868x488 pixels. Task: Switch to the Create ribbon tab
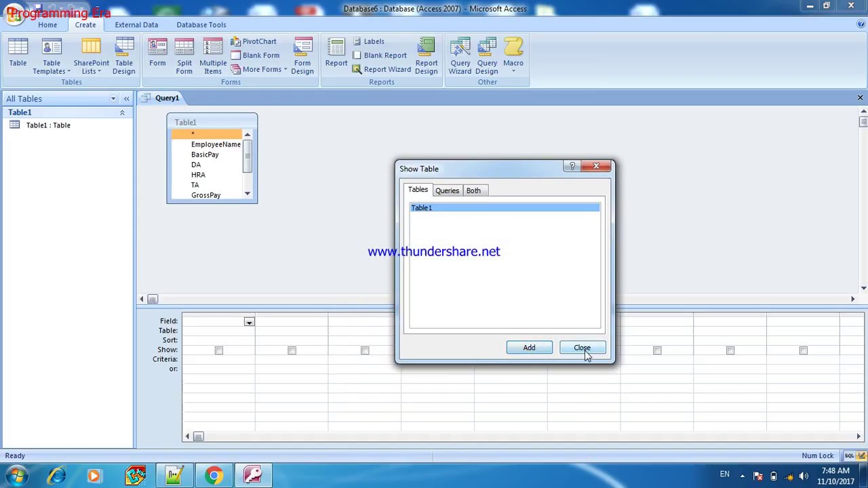pos(85,25)
